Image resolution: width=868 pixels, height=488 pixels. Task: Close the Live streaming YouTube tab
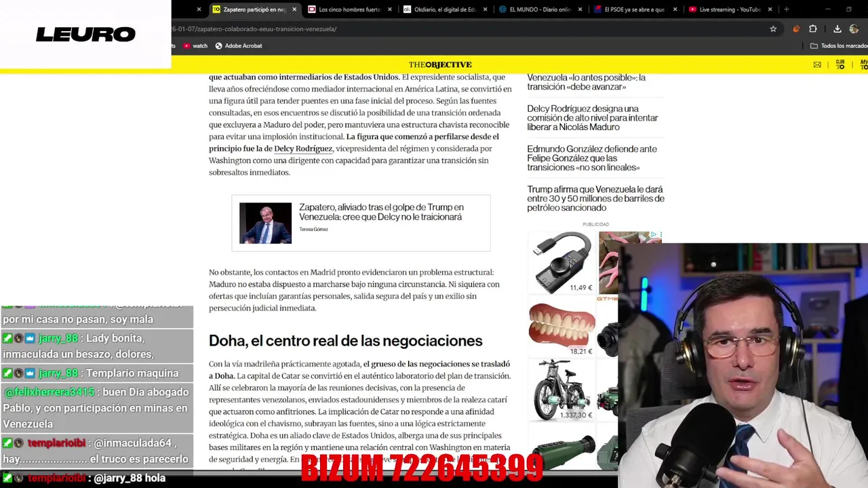(x=770, y=9)
